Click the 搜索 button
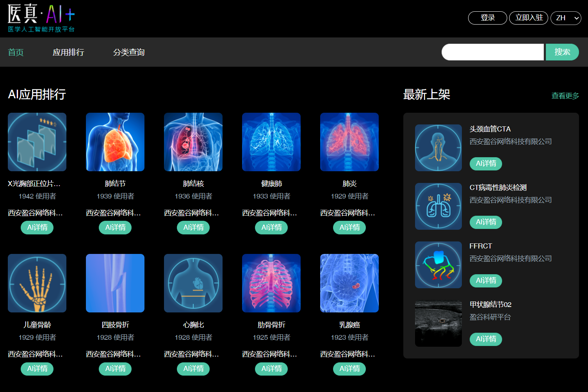Screen dimensions: 588x392 [x=562, y=52]
